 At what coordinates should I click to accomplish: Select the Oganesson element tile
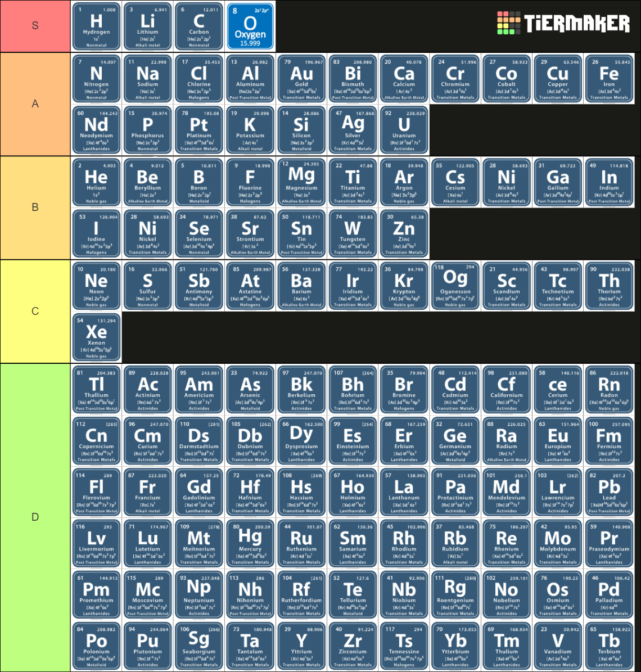pyautogui.click(x=455, y=285)
